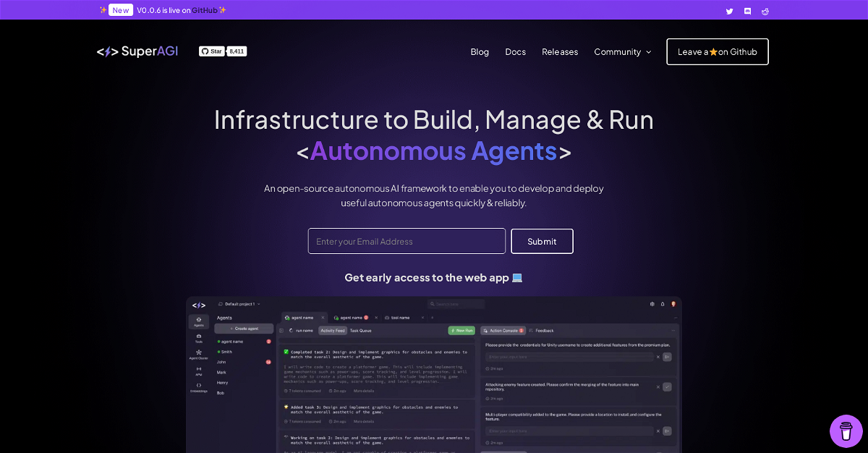
Task: Switch to agent name tab with badge
Action: (x=352, y=318)
